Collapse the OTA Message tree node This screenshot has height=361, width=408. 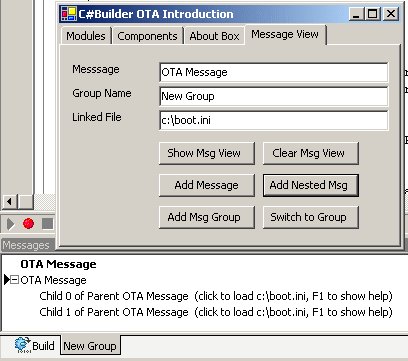click(x=14, y=280)
